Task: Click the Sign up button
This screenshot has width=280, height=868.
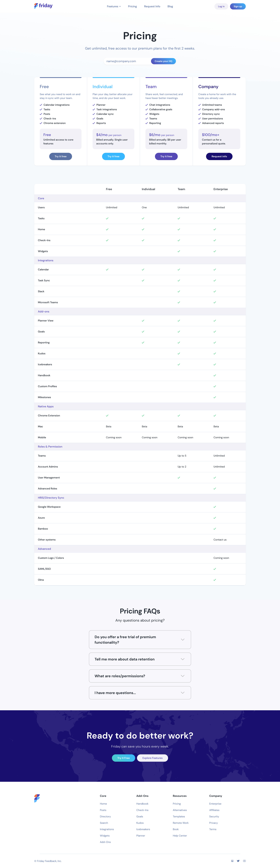Action: tap(238, 6)
